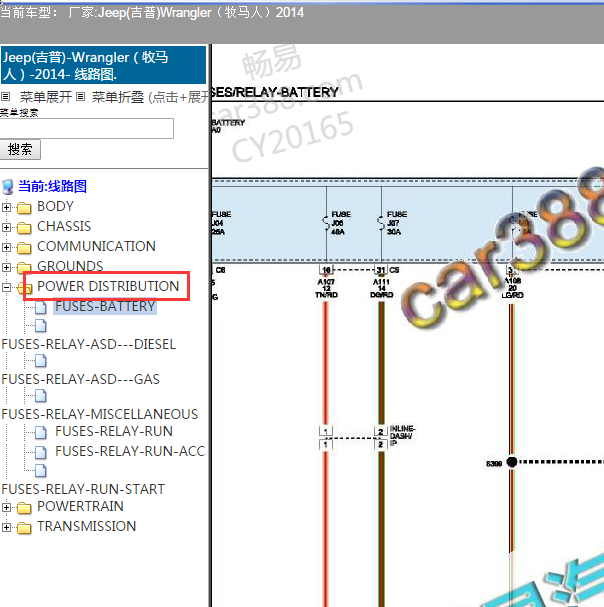Screen dimensions: 604x607
Task: Click the A107 TN/RD wire label
Action: pyautogui.click(x=326, y=288)
